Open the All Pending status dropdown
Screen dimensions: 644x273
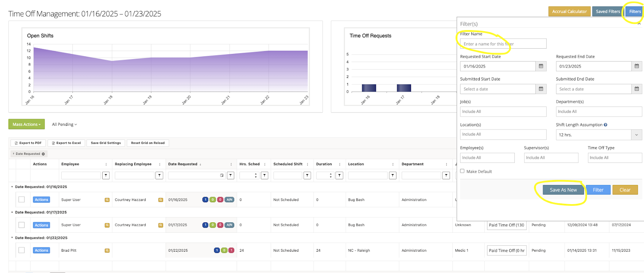(x=64, y=125)
